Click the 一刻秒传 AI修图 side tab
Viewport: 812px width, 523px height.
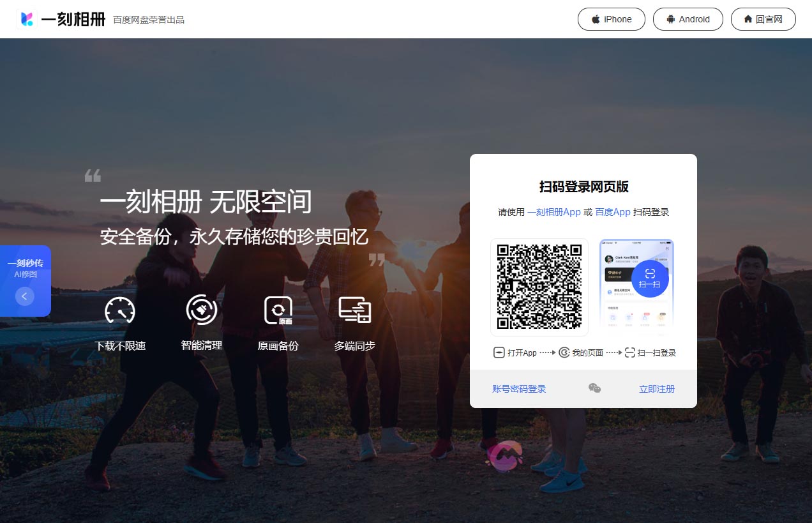[x=26, y=268]
